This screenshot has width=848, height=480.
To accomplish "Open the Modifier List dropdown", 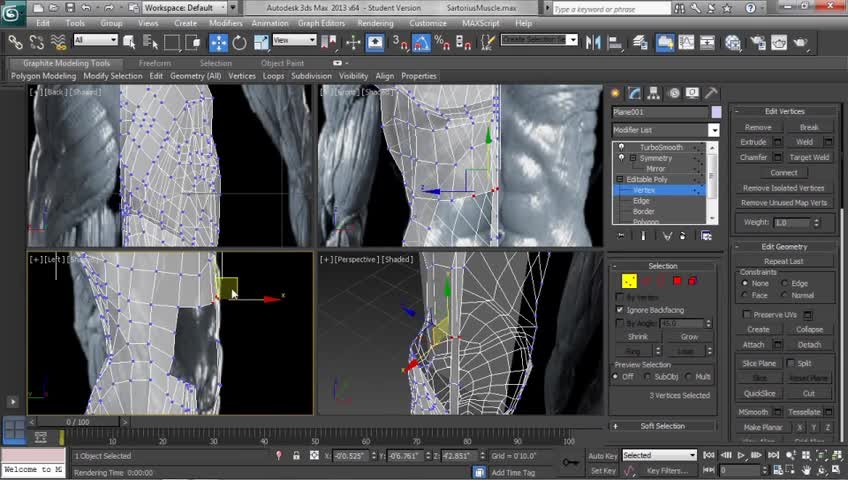I will (714, 130).
